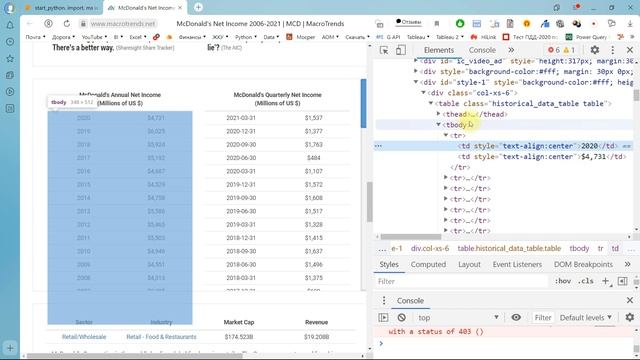Toggle .cls element classes panel
The height and width of the screenshot is (360, 640).
(586, 281)
